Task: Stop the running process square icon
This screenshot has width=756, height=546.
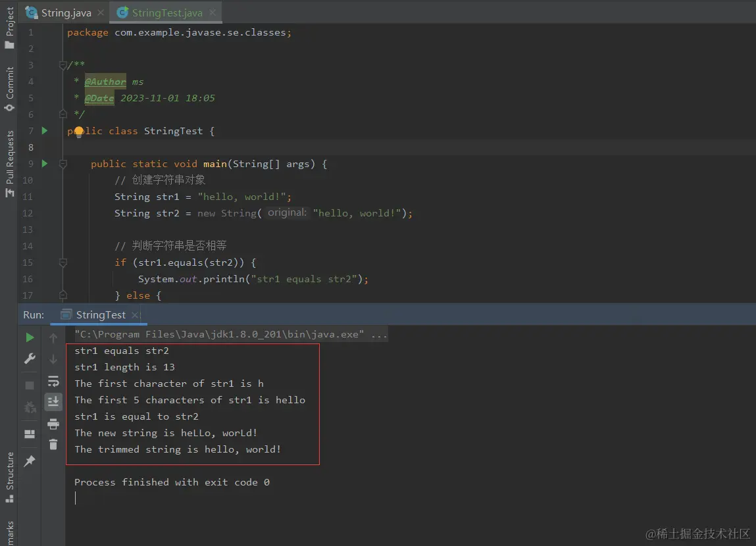Action: [30, 385]
